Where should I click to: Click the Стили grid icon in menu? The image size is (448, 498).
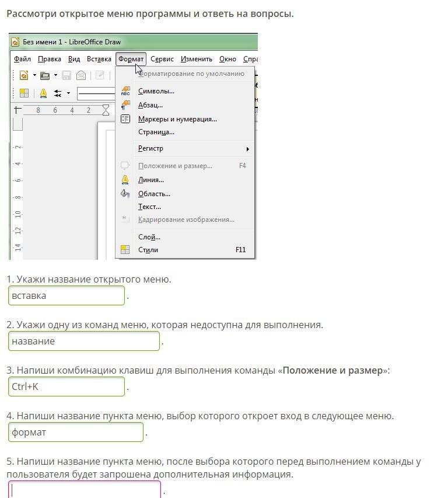[125, 250]
